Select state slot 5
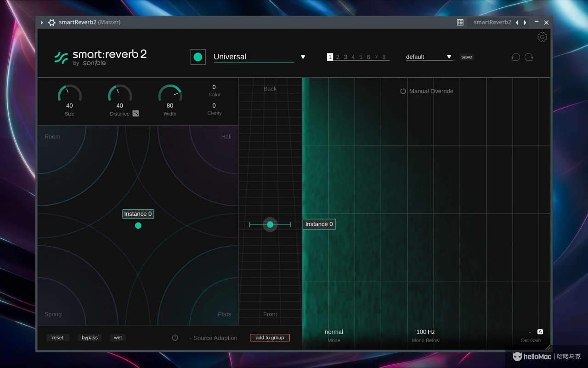Image resolution: width=588 pixels, height=368 pixels. pos(361,57)
